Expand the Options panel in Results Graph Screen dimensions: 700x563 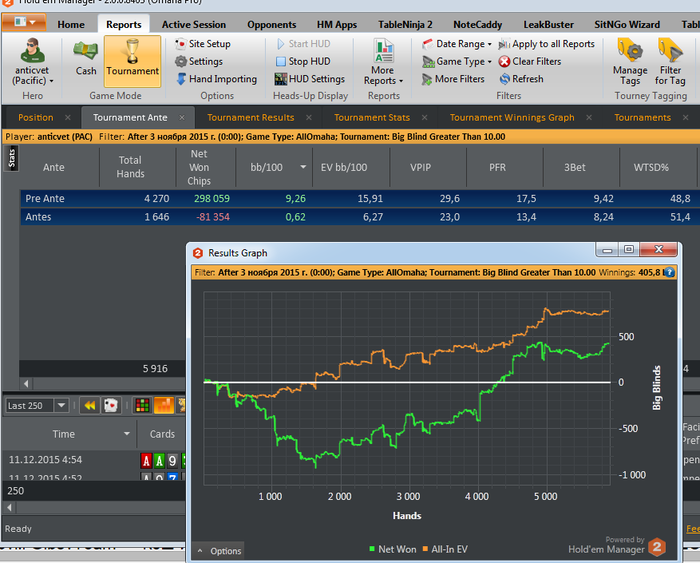219,551
